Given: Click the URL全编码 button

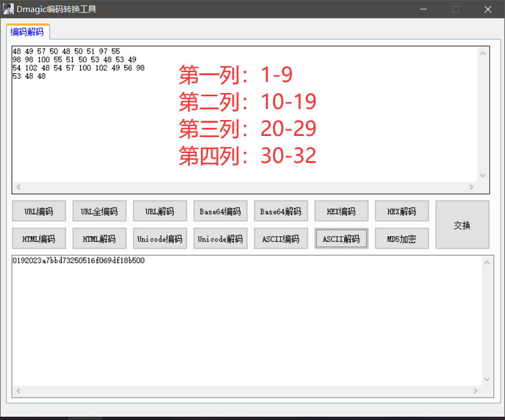Looking at the screenshot, I should coord(99,211).
